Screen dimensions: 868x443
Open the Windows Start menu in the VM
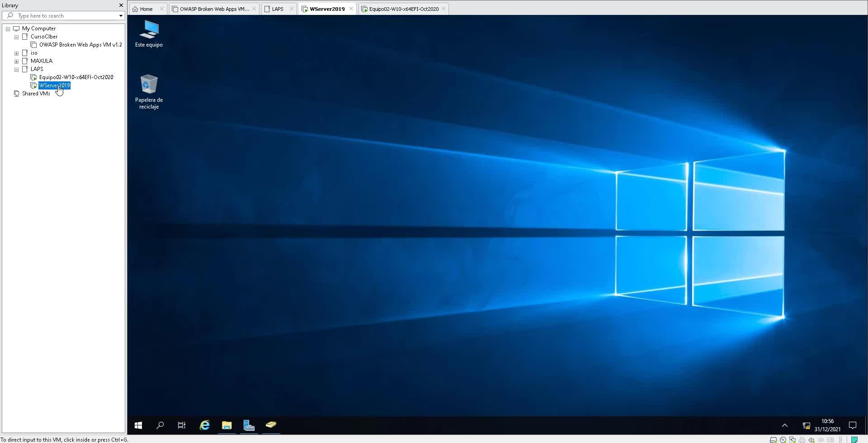tap(138, 425)
